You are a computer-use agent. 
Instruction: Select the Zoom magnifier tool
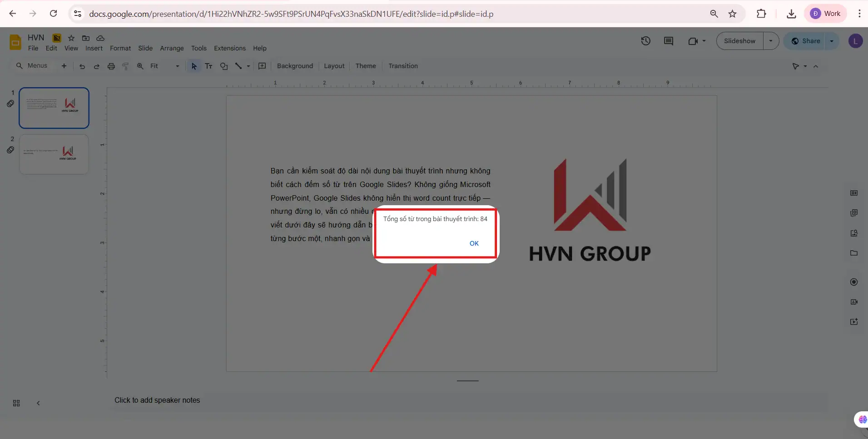(140, 66)
